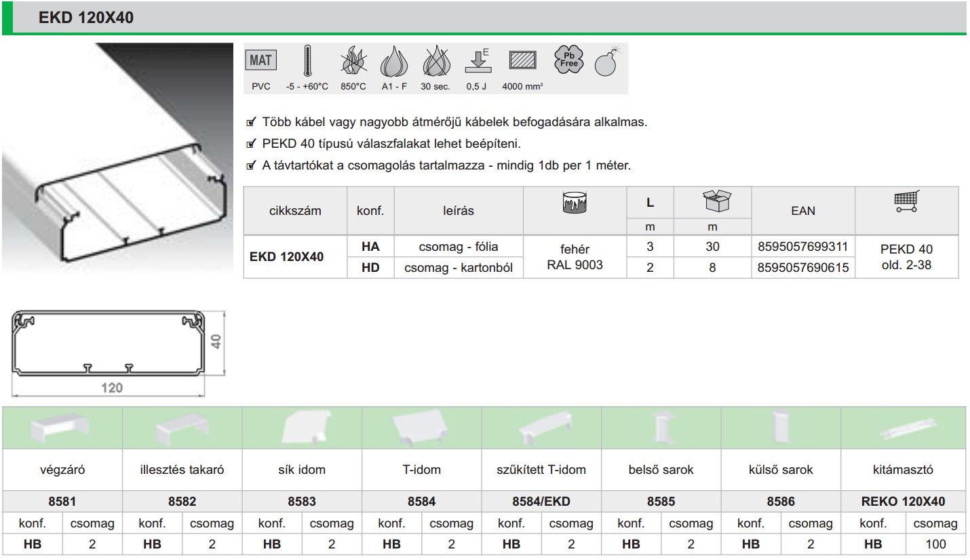Click the shopping cart accessories icon
This screenshot has height=560, width=970.
[906, 201]
